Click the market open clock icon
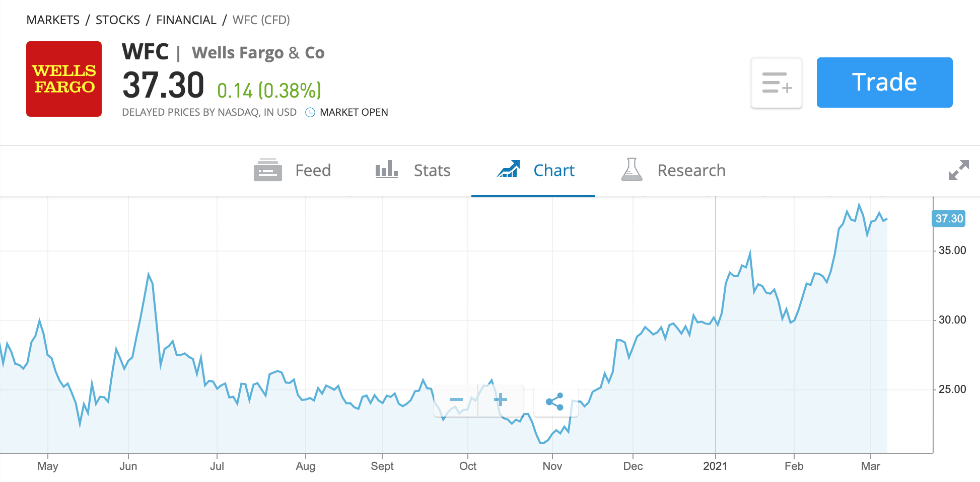This screenshot has width=980, height=482. coord(310,112)
